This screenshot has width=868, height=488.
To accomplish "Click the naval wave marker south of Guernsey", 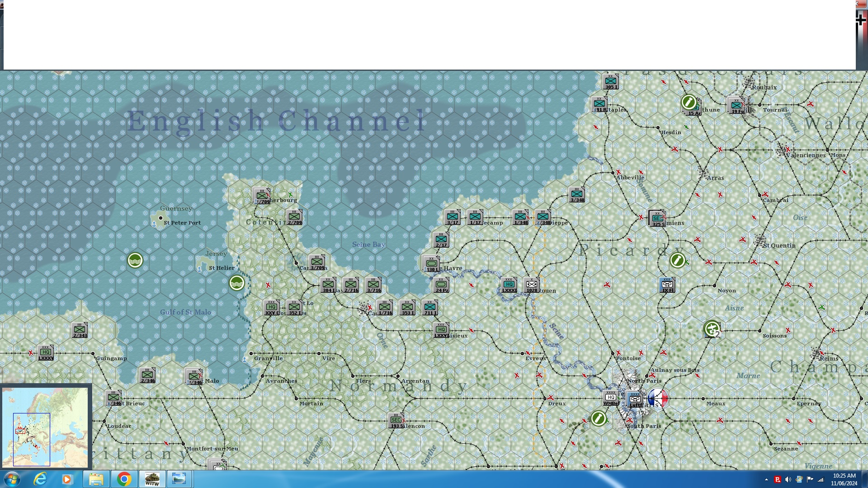I will tap(135, 260).
